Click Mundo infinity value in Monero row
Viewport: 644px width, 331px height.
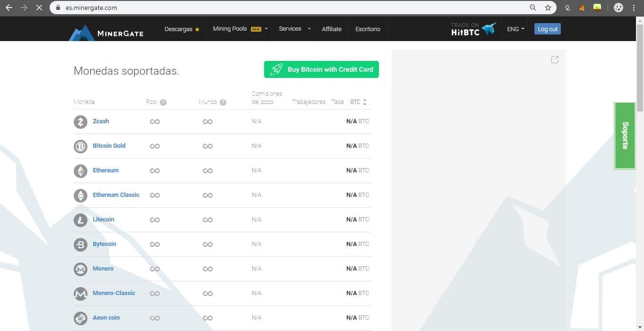click(207, 269)
